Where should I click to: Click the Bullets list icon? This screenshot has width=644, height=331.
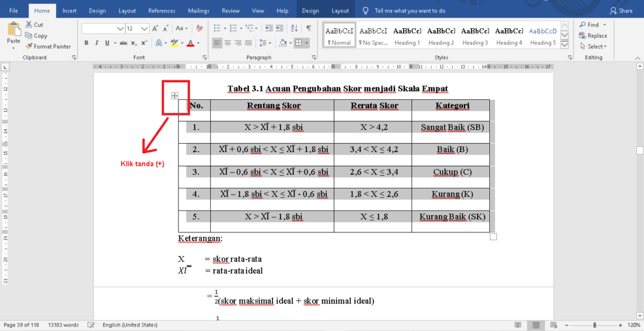pyautogui.click(x=217, y=28)
